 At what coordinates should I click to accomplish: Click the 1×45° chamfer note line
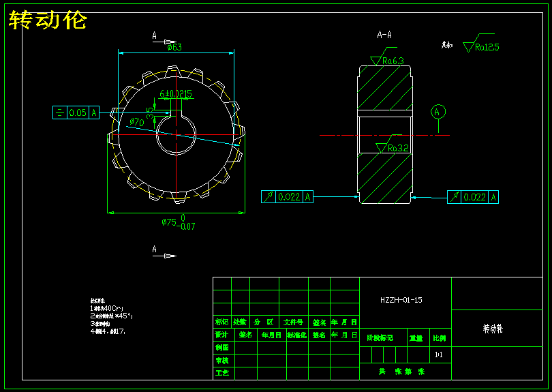click(112, 316)
